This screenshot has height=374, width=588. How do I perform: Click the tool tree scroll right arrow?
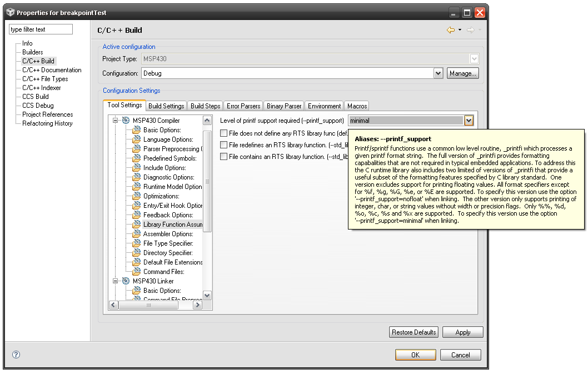pyautogui.click(x=198, y=305)
